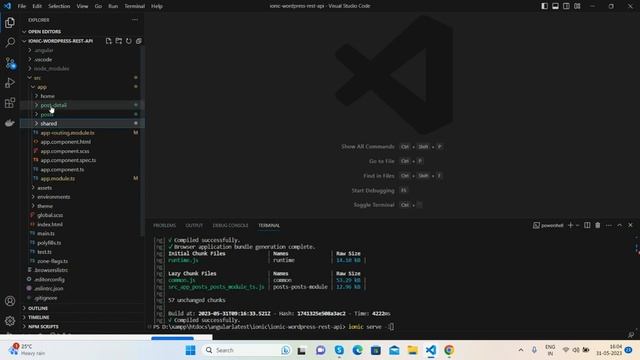
Task: Open the Manage gear icon
Action: [10, 321]
